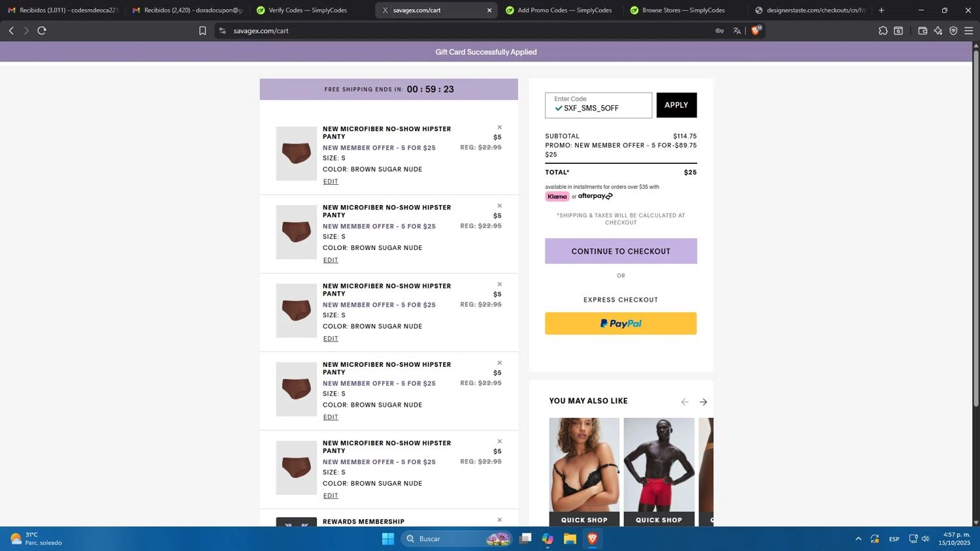The width and height of the screenshot is (980, 551).
Task: Remove the Rewards Membership item with X
Action: point(500,520)
